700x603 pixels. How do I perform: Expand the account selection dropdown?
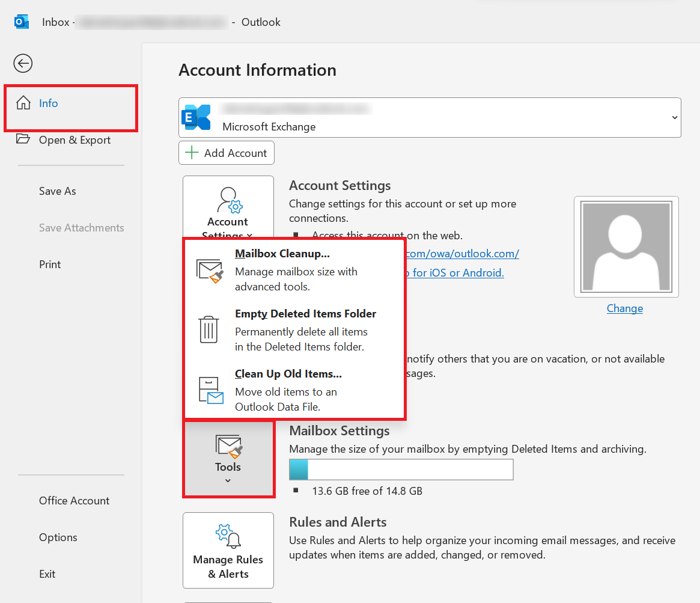click(x=675, y=117)
